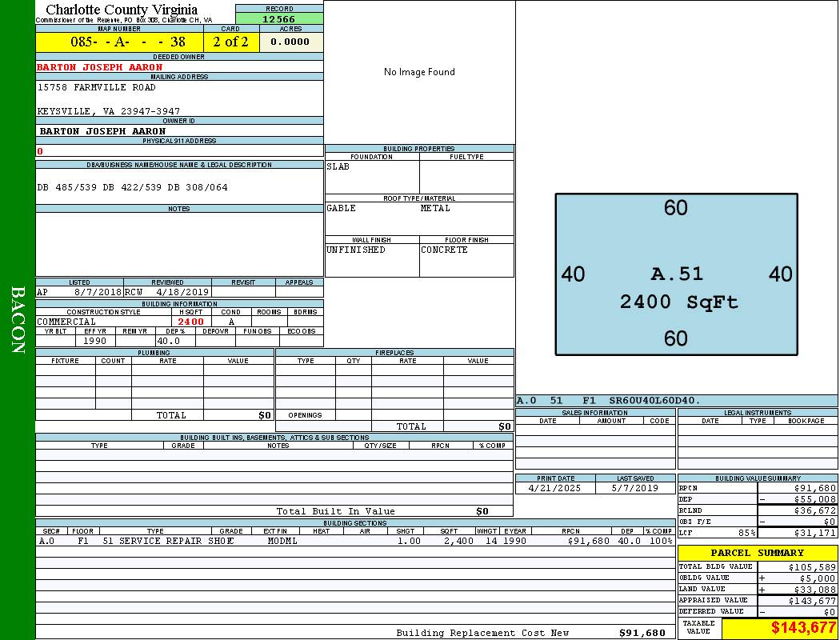The width and height of the screenshot is (840, 640).
Task: Click the mailing address 15758 FARMVILLE ROAD
Action: [97, 87]
